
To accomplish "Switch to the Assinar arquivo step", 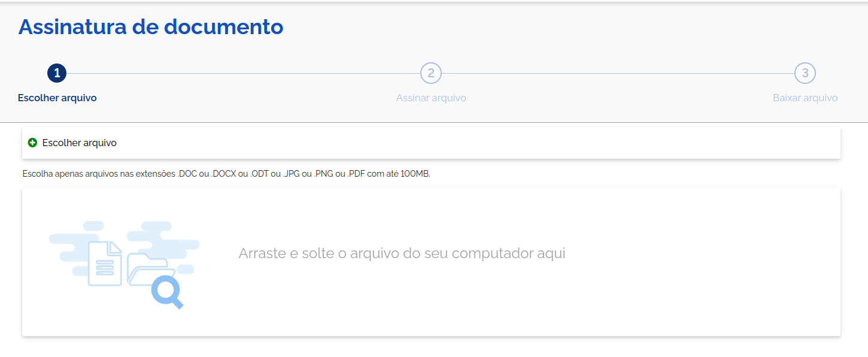I will tap(431, 98).
